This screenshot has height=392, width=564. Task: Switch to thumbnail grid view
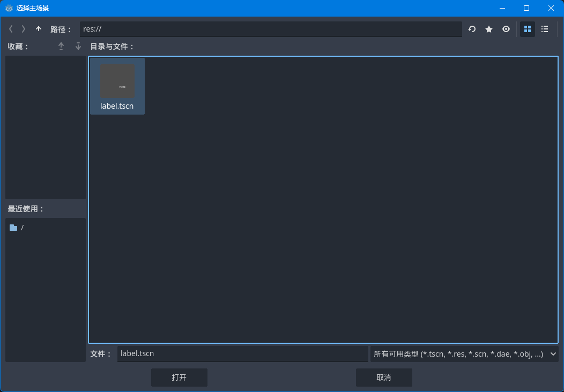click(528, 29)
